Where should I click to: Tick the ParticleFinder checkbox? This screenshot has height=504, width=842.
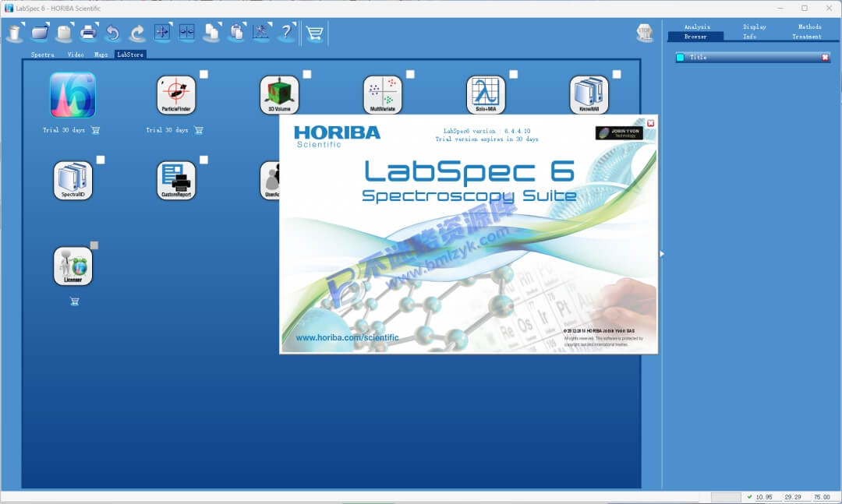point(204,75)
